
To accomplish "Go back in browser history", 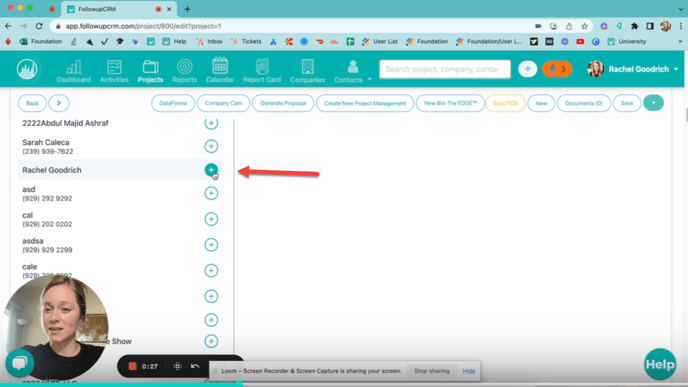I will (8, 26).
